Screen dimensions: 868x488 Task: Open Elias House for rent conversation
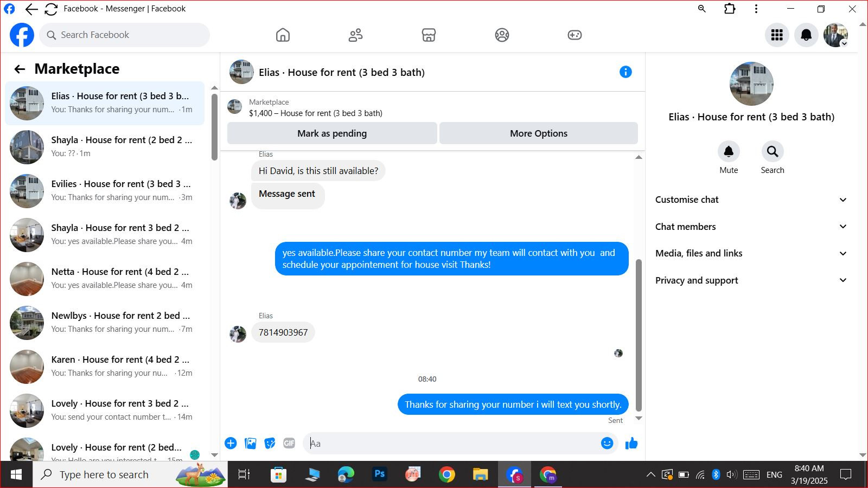105,103
